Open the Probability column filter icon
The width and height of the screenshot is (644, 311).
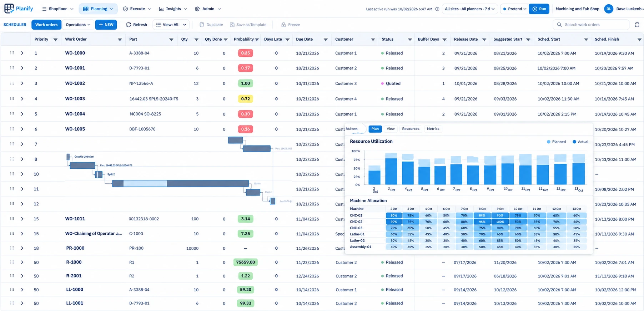pos(257,39)
